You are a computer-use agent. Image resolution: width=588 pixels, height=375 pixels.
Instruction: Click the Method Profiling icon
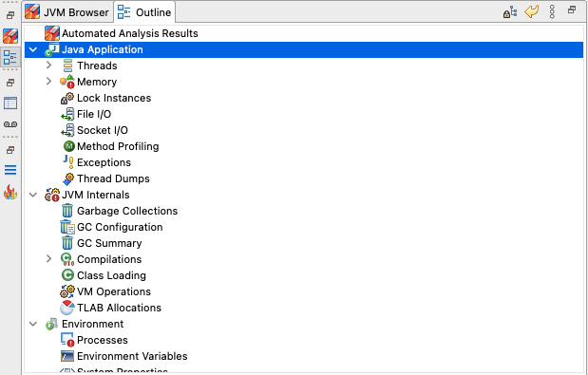tap(69, 146)
